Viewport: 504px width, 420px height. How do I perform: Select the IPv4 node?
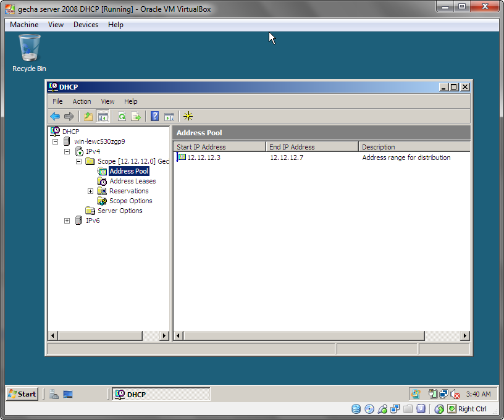click(93, 151)
